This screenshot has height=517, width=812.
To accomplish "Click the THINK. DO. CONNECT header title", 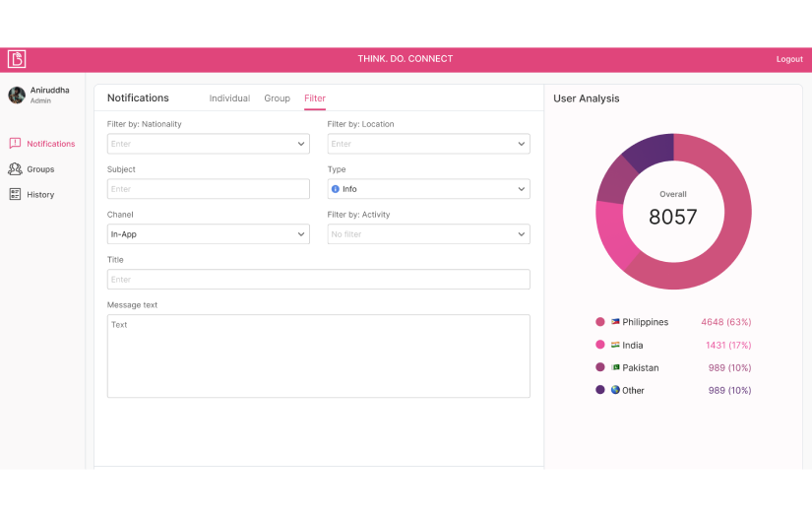I will (x=406, y=59).
